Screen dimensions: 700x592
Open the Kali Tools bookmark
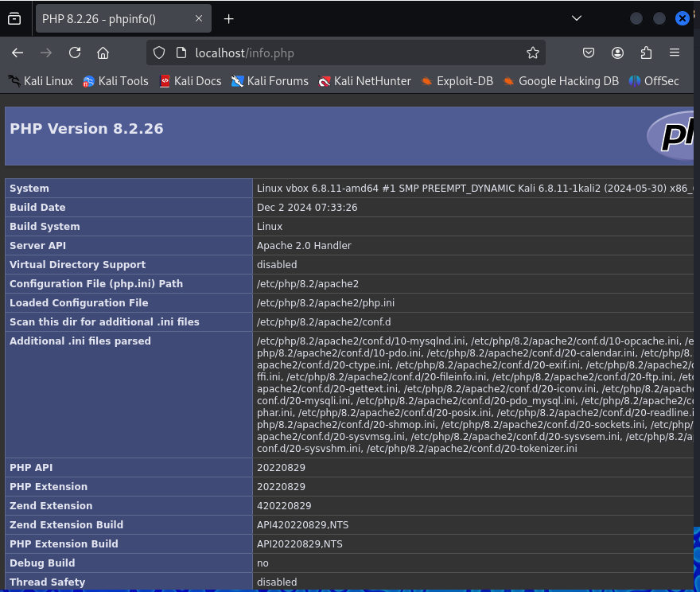[115, 81]
